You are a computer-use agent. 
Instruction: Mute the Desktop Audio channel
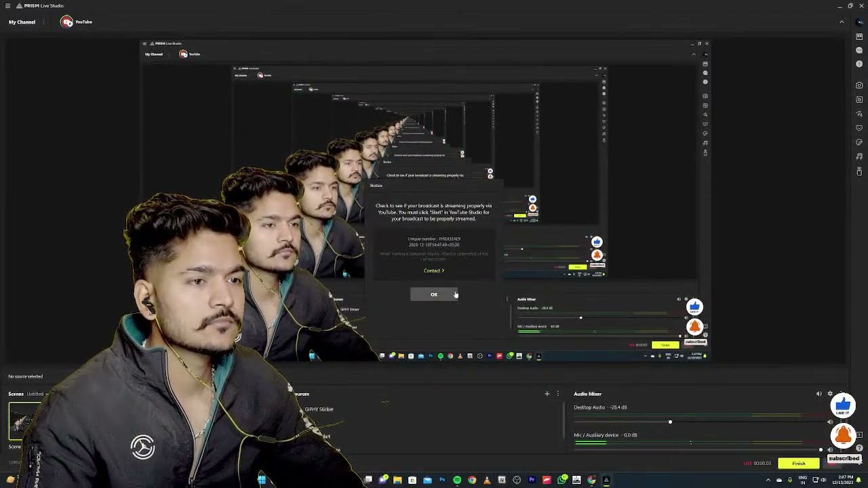click(830, 422)
